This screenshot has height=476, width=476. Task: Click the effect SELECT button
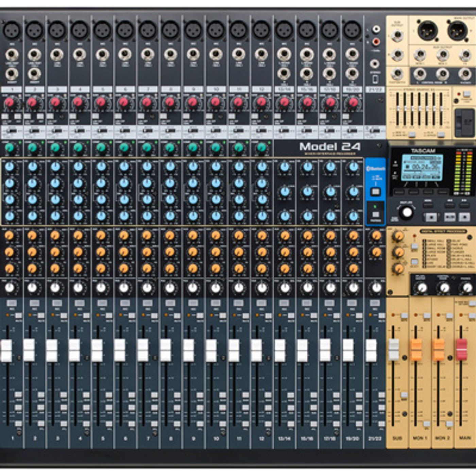pyautogui.click(x=414, y=262)
